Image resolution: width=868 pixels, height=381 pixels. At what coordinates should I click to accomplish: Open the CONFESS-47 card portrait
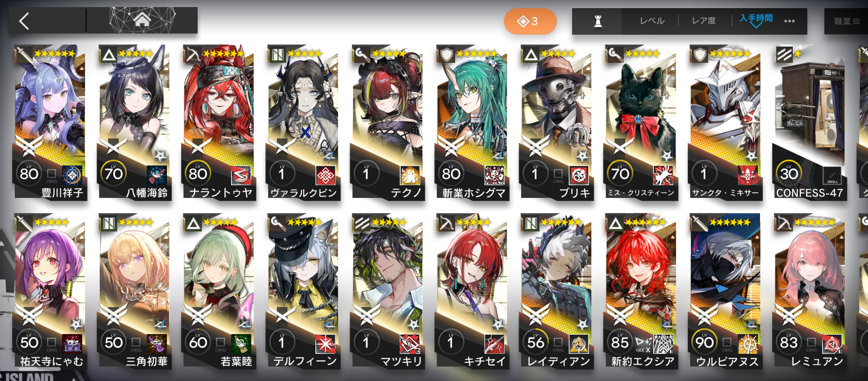click(x=809, y=106)
